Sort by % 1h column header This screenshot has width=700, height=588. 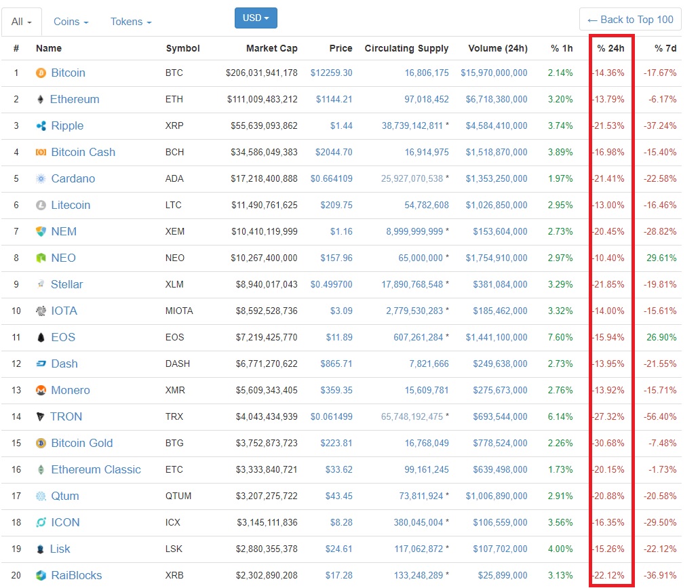562,48
